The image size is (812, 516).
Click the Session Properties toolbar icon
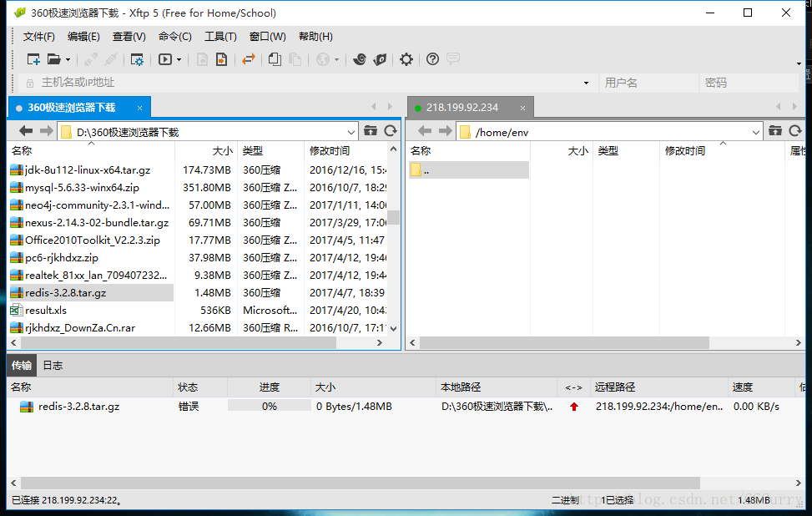tap(137, 59)
